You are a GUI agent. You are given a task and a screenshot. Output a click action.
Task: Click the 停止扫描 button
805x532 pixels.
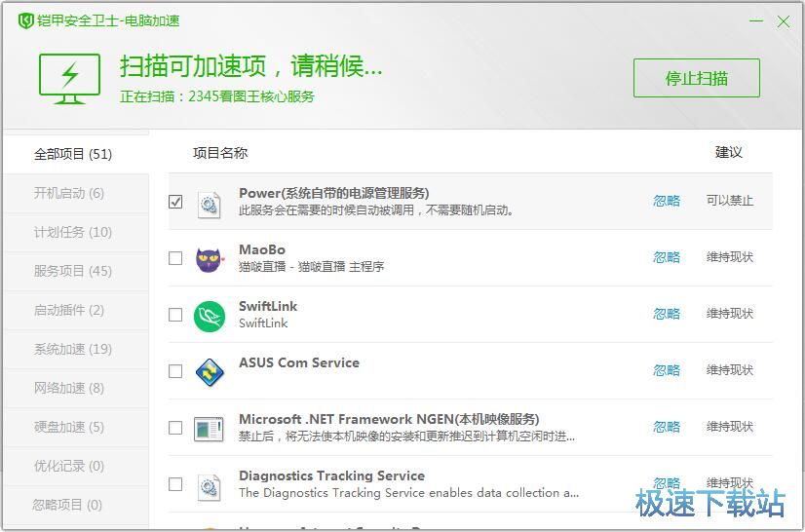click(696, 78)
